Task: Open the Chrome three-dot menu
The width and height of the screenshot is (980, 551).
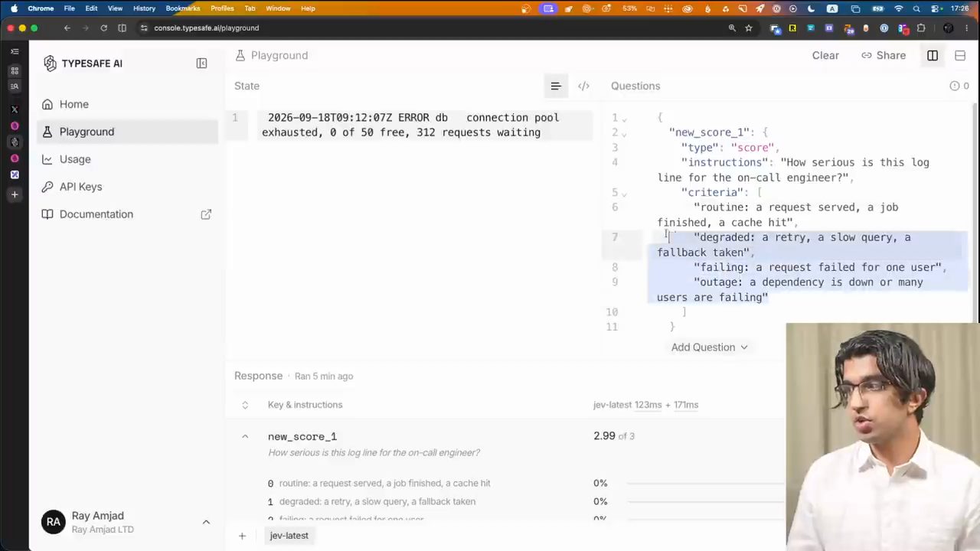Action: [967, 28]
